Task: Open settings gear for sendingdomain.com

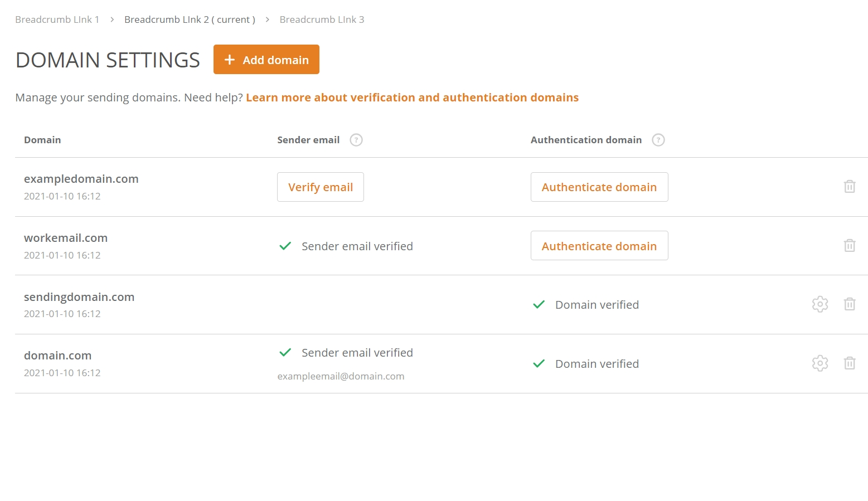Action: tap(819, 304)
